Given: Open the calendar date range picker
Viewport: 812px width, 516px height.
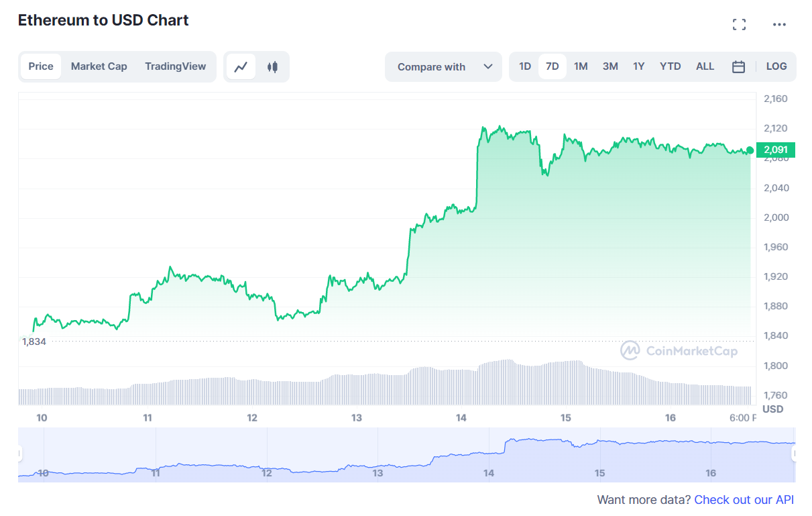Looking at the screenshot, I should click(738, 66).
